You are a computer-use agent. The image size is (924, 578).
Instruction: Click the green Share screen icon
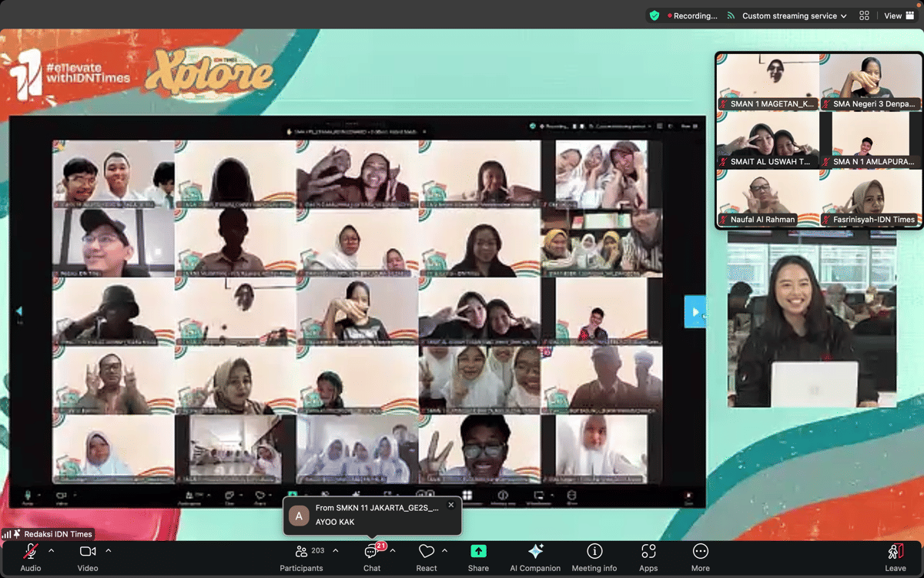(478, 551)
